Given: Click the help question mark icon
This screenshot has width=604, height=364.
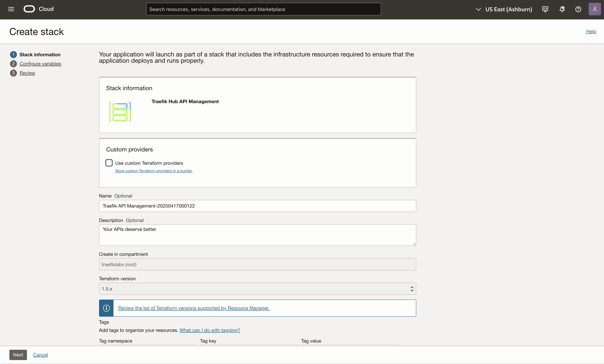Looking at the screenshot, I should (x=578, y=9).
